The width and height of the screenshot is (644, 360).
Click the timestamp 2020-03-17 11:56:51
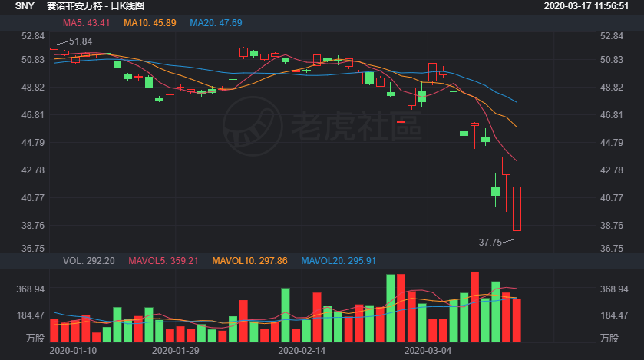tap(586, 6)
